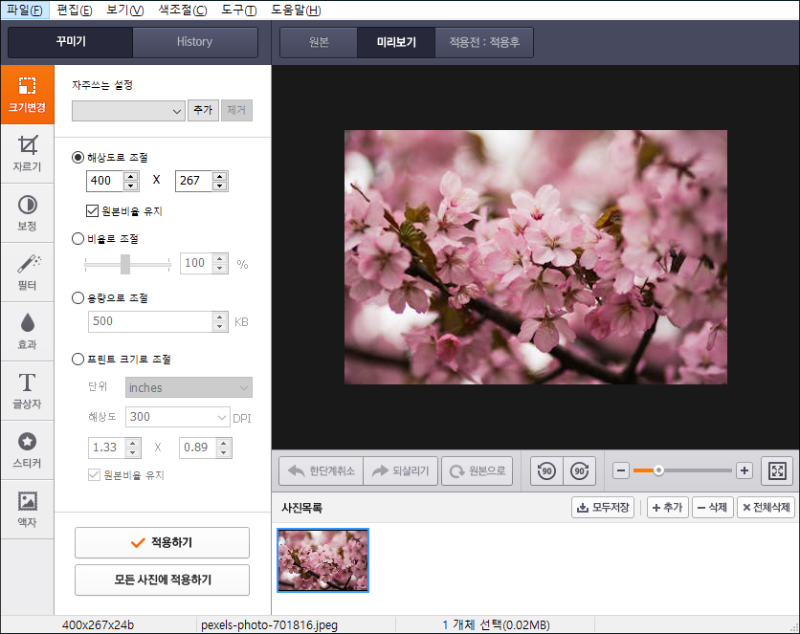Click 원본으로 revert to original
800x634 pixels.
click(477, 471)
